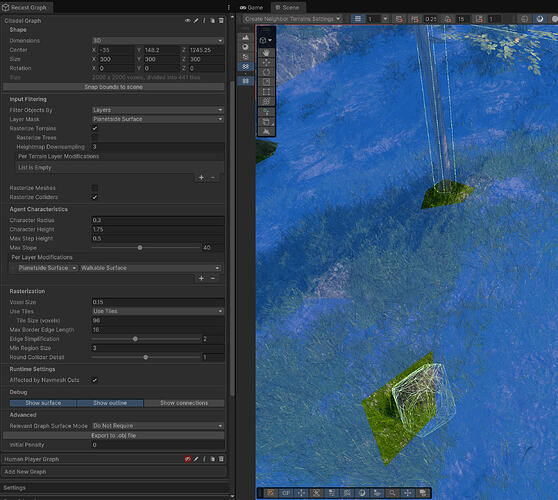Open the Layer Mask dropdown

pyautogui.click(x=158, y=119)
